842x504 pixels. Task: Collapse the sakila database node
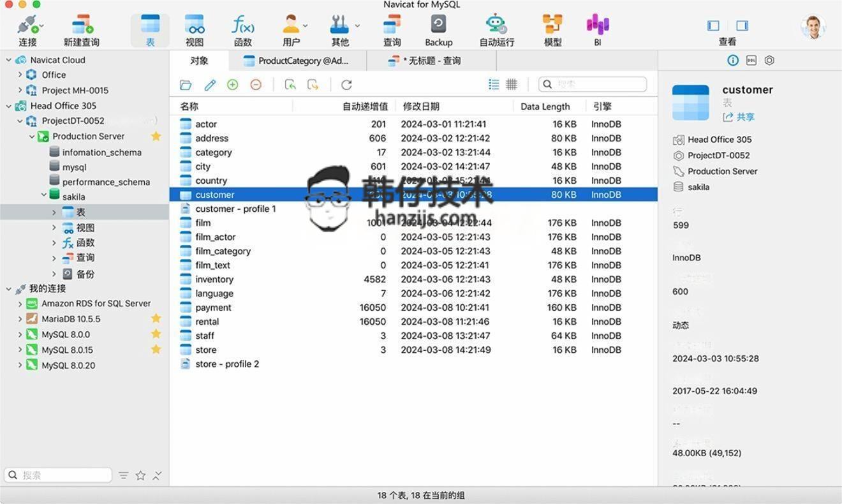click(43, 195)
